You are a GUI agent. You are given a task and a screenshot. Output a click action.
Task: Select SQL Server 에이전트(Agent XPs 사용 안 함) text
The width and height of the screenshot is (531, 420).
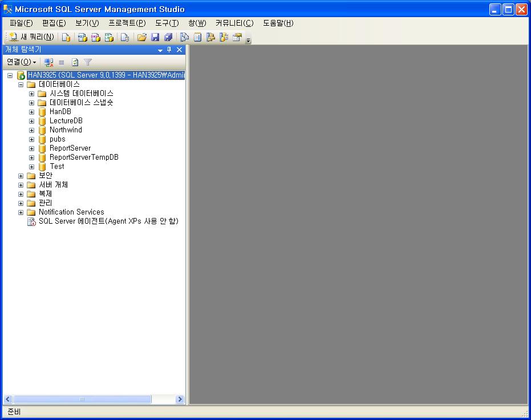click(108, 221)
